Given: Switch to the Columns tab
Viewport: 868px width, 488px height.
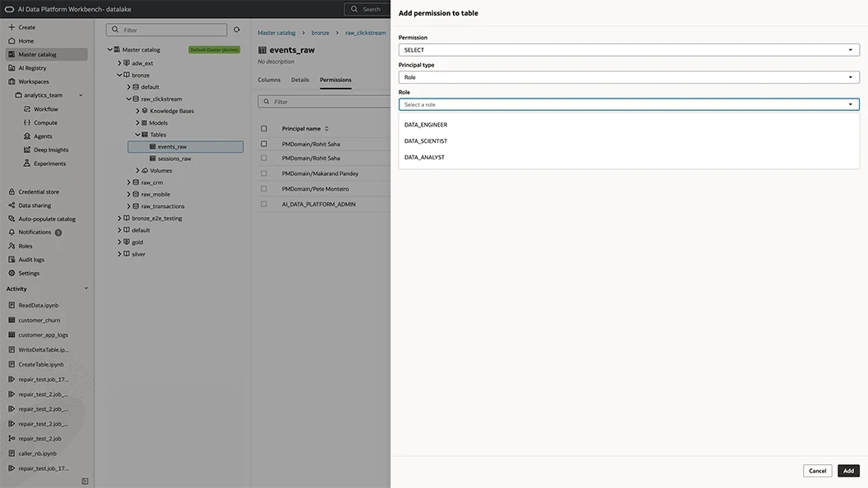Looking at the screenshot, I should (x=269, y=80).
